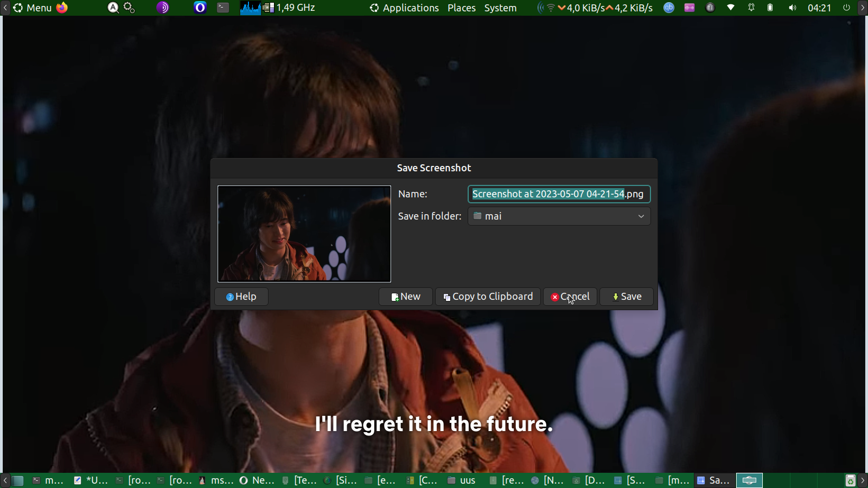Switch to the "[S…" taskbar window

tap(631, 480)
